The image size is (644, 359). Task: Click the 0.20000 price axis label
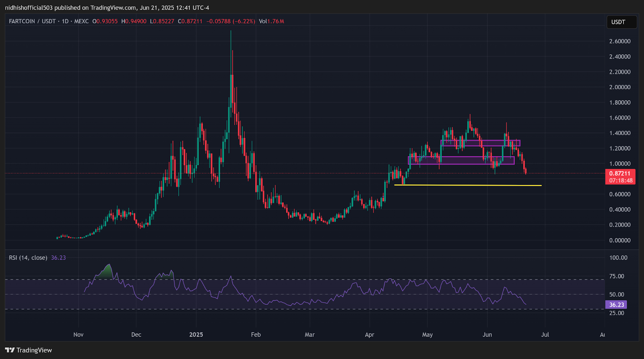[x=620, y=225]
